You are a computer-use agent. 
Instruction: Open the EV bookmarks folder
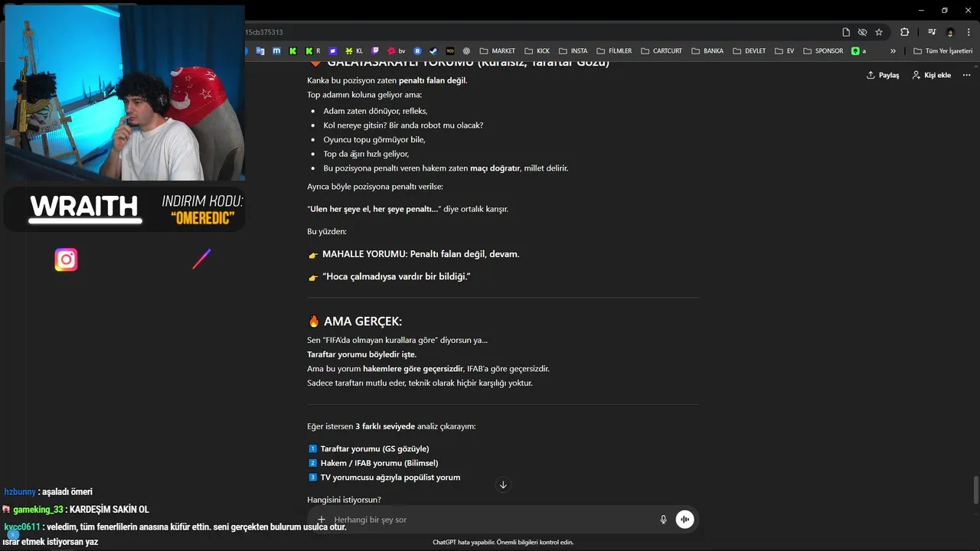click(x=784, y=51)
